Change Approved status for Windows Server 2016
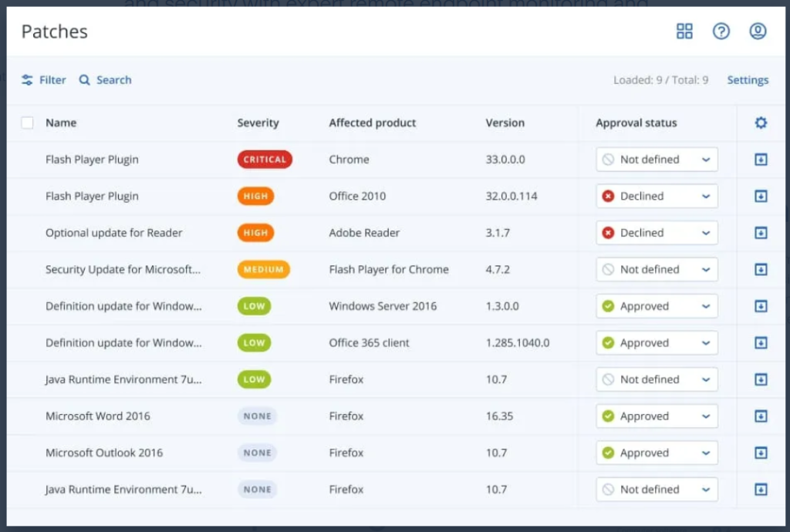 [657, 306]
